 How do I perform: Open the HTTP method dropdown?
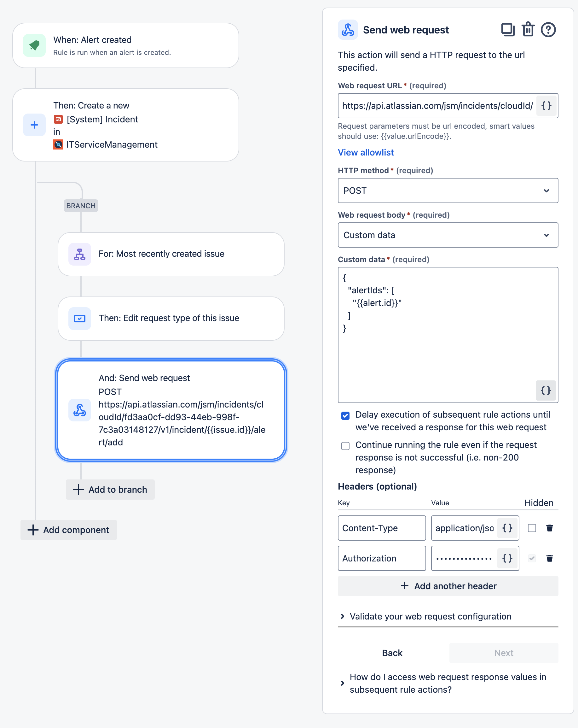click(448, 191)
